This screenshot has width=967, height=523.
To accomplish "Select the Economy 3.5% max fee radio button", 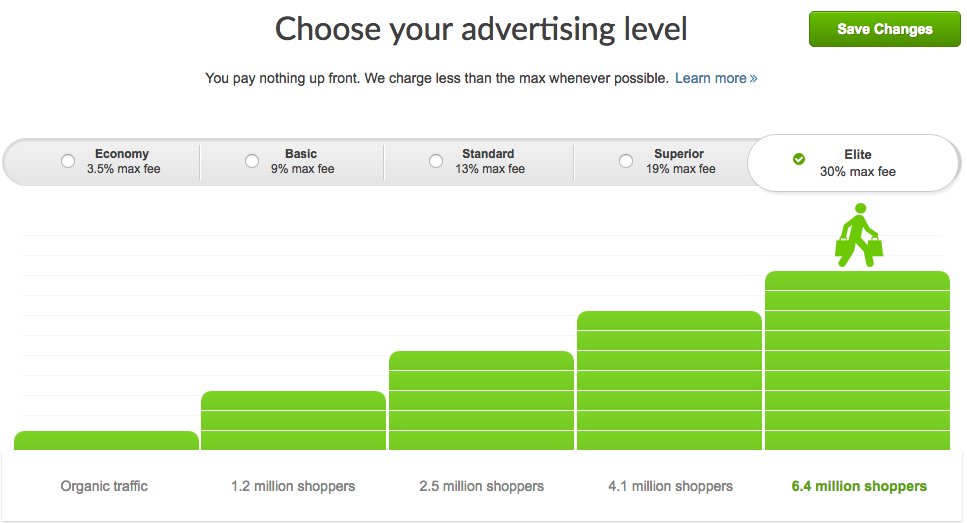I will click(x=68, y=161).
